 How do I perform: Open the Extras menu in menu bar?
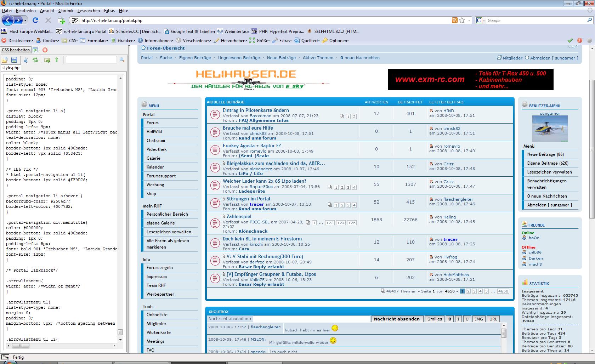pos(109,11)
